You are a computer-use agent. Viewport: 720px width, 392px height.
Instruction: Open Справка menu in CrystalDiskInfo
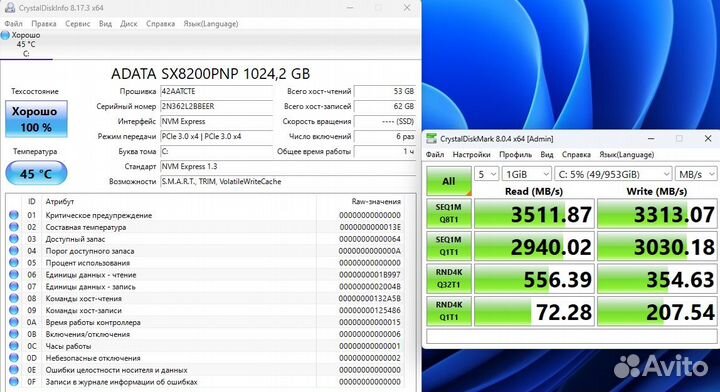click(160, 23)
